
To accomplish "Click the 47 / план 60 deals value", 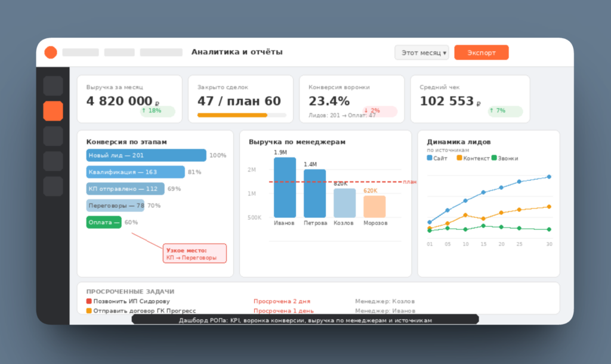I will (x=239, y=101).
